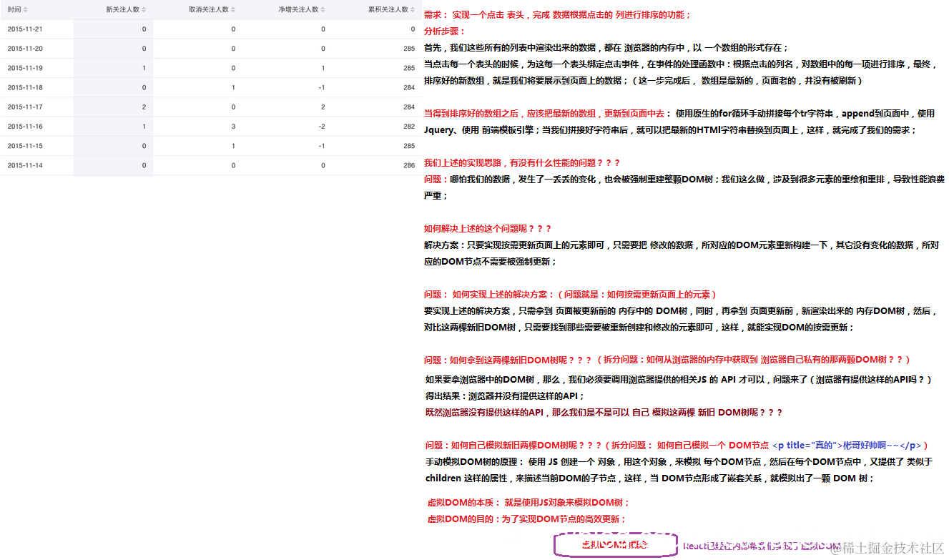Click the line starting with 首先，我们这些所有的列表中
Viewport: 949px width, 560px height.
(x=606, y=48)
